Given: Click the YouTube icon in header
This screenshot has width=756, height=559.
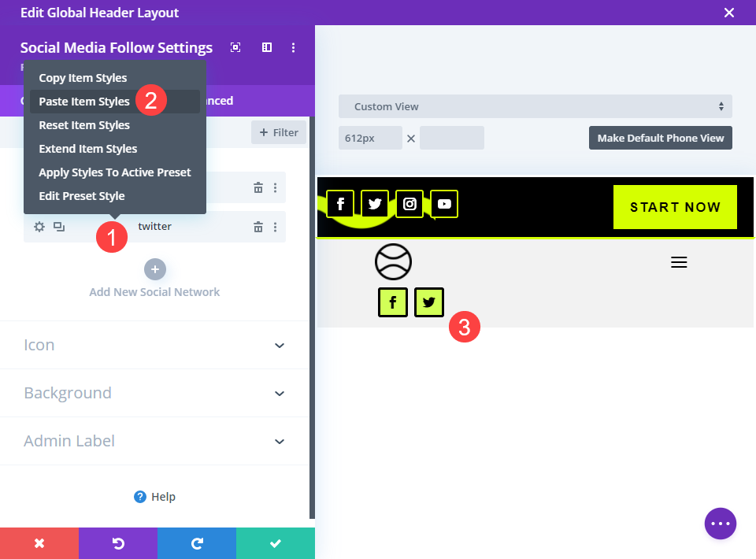Looking at the screenshot, I should tap(444, 204).
